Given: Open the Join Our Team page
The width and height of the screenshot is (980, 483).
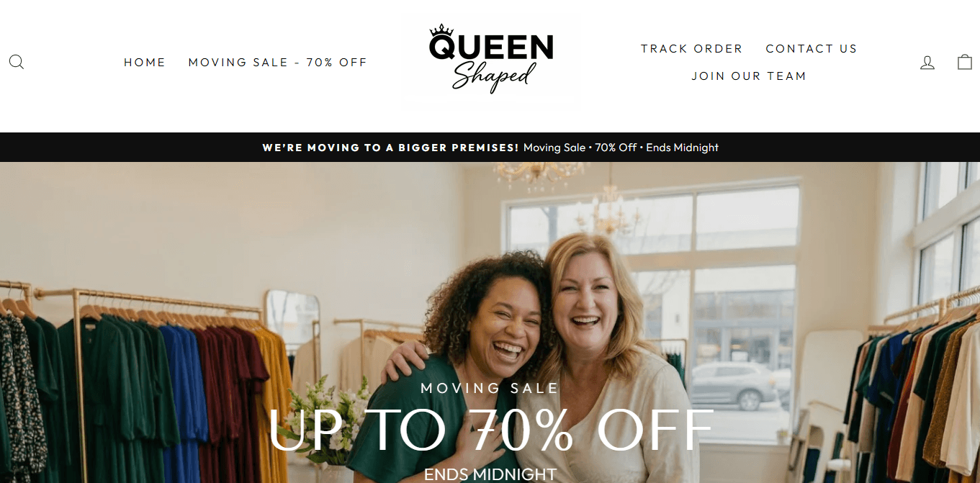Looking at the screenshot, I should tap(749, 76).
